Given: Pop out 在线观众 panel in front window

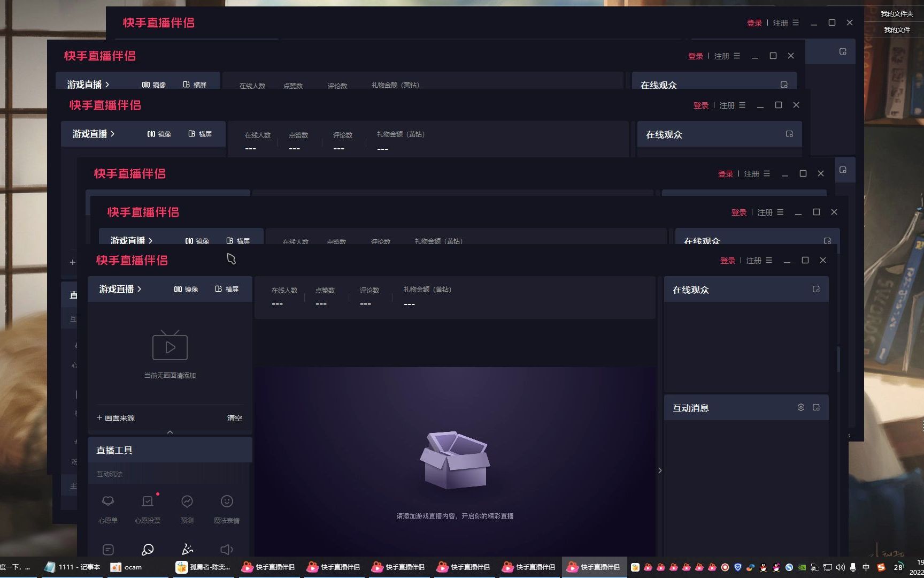Looking at the screenshot, I should (816, 289).
